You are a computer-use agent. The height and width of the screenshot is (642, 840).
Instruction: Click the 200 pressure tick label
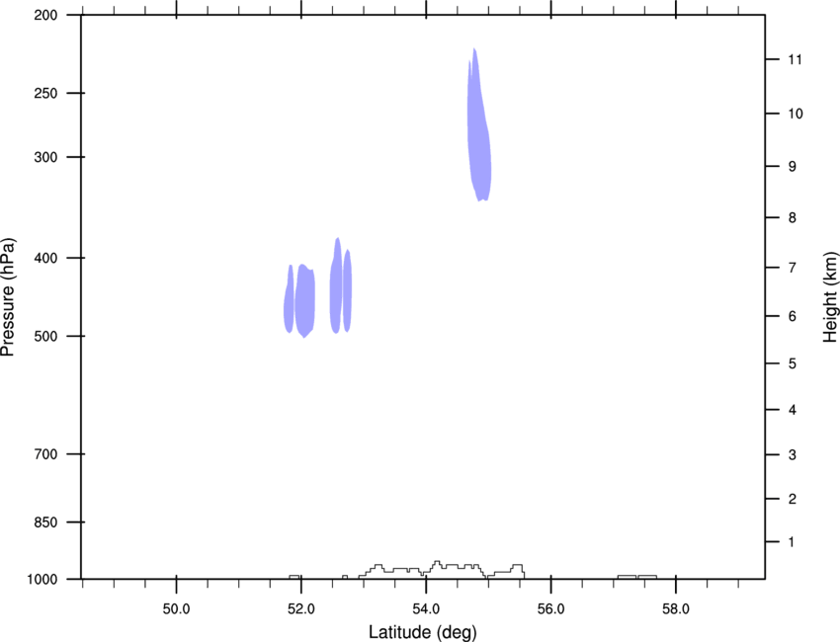click(x=45, y=15)
